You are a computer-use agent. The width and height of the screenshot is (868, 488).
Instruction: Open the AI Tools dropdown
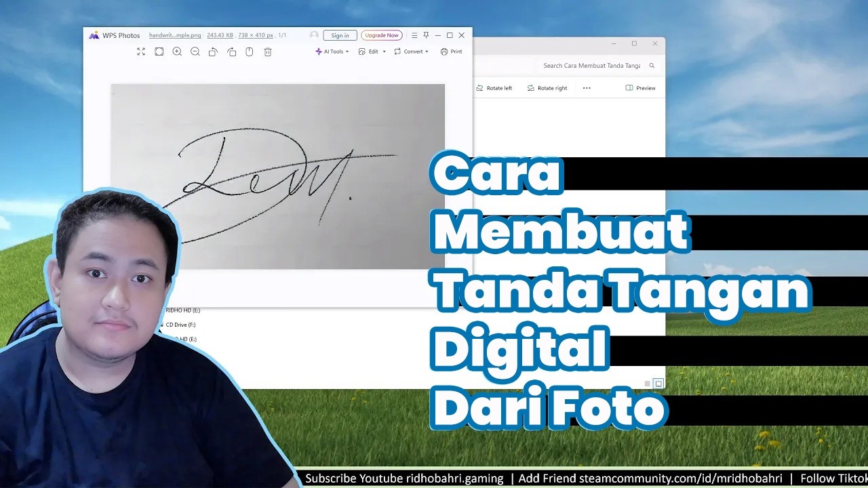[332, 52]
